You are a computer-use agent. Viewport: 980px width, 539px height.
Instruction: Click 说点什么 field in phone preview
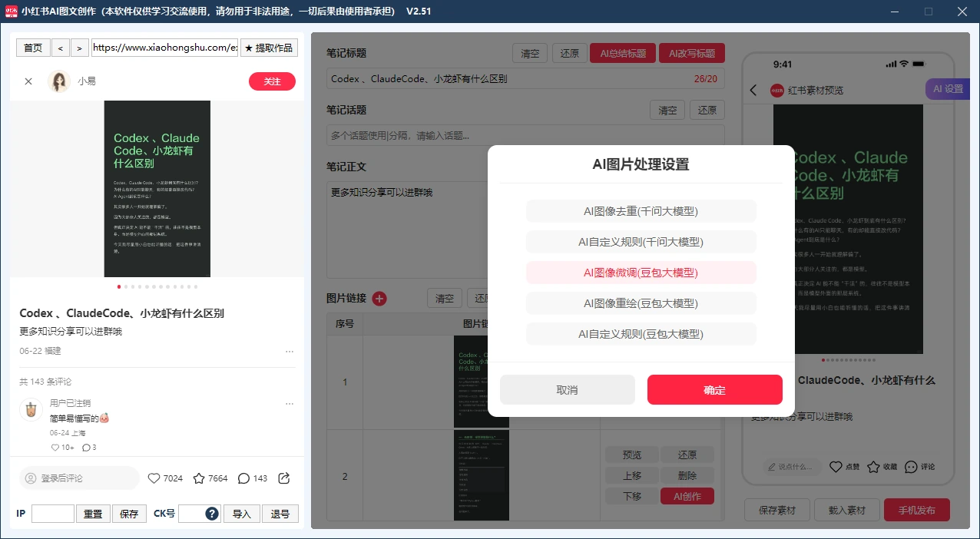coord(793,466)
